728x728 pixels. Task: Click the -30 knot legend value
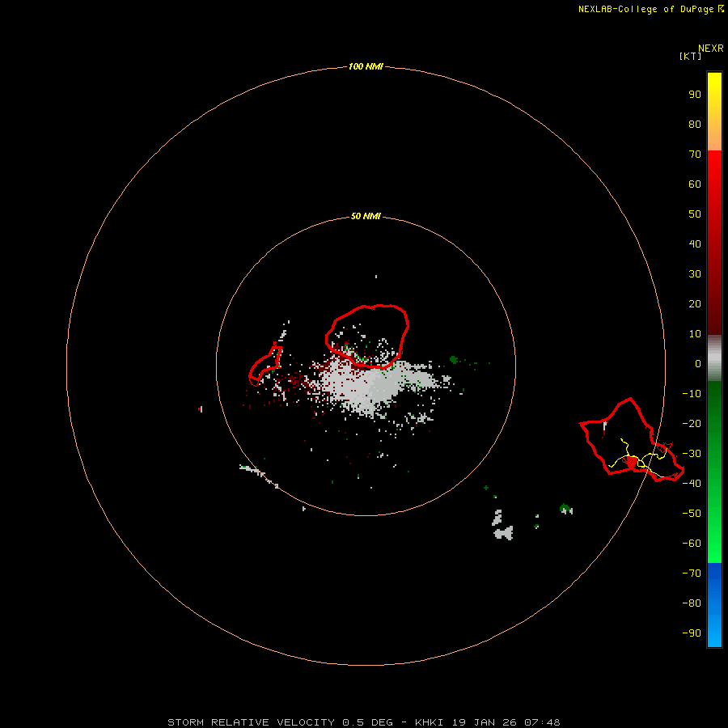(692, 454)
